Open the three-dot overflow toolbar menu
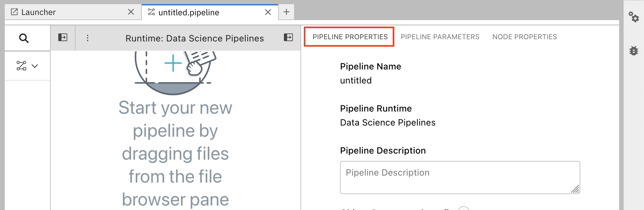644x210 pixels. (88, 38)
